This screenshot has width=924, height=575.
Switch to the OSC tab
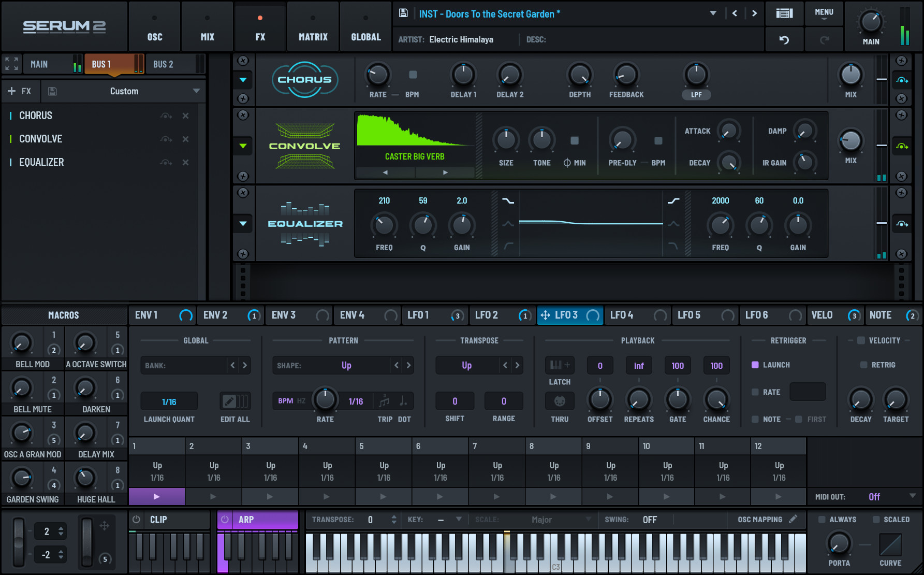point(155,27)
